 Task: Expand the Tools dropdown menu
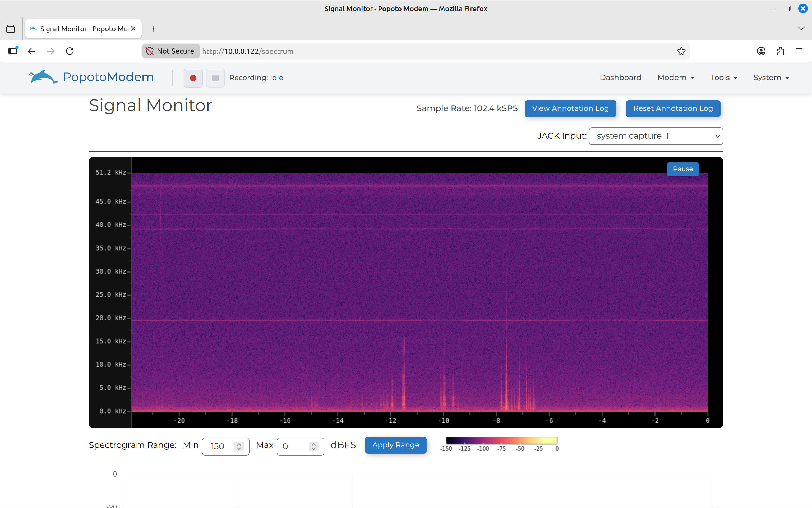click(x=724, y=78)
